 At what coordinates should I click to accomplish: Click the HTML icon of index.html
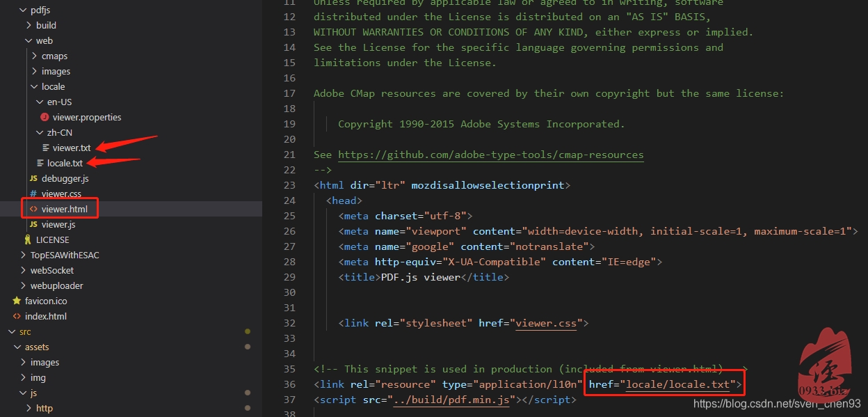pos(17,317)
